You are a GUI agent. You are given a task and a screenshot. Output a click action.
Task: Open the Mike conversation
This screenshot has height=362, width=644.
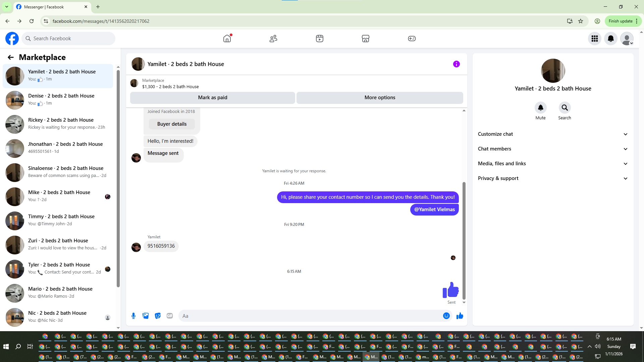[58, 197]
